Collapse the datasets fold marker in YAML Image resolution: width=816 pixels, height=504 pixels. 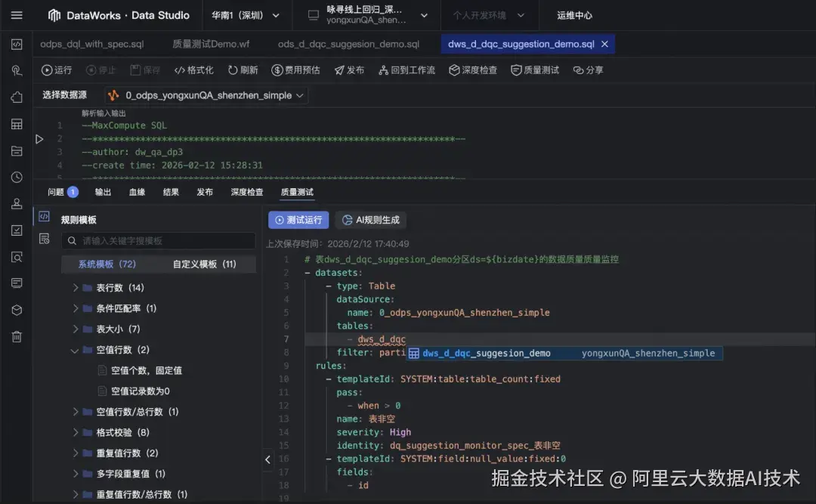tap(308, 273)
